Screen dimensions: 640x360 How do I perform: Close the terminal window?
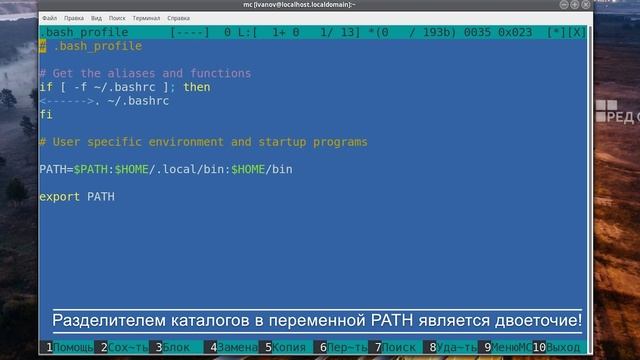(x=586, y=4)
